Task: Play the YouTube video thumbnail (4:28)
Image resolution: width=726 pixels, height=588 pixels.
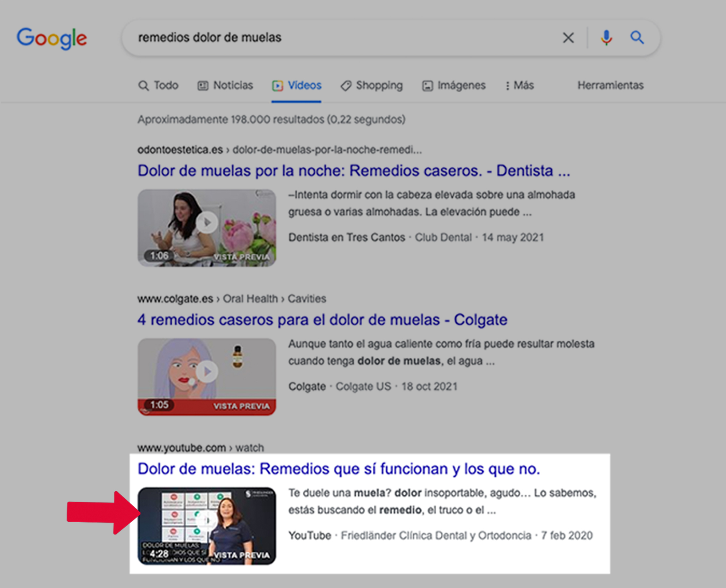Action: [x=206, y=526]
